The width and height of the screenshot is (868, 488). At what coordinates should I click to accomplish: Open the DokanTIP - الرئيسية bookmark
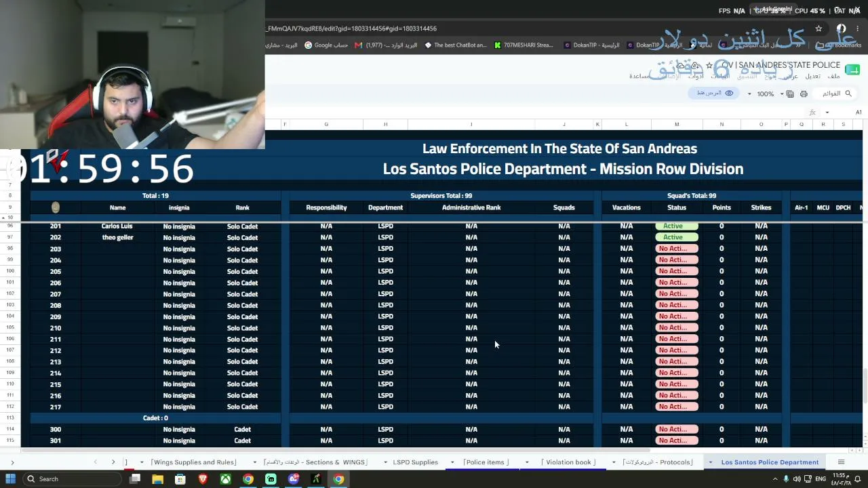pyautogui.click(x=591, y=45)
